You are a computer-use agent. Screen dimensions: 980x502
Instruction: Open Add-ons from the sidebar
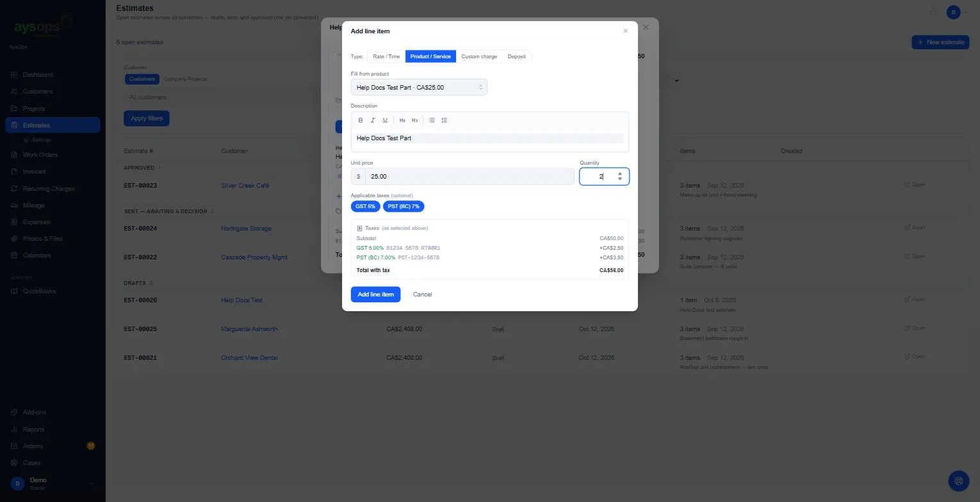(x=34, y=412)
